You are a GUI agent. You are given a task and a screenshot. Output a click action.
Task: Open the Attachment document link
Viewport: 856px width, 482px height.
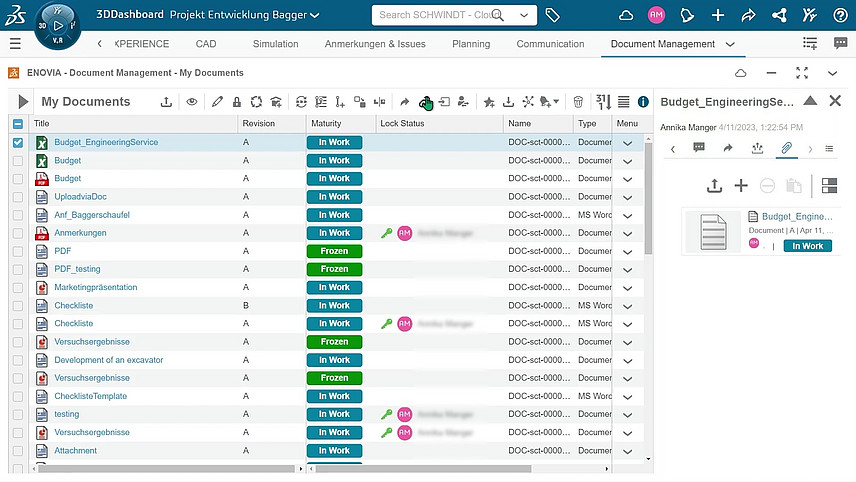[x=75, y=450]
